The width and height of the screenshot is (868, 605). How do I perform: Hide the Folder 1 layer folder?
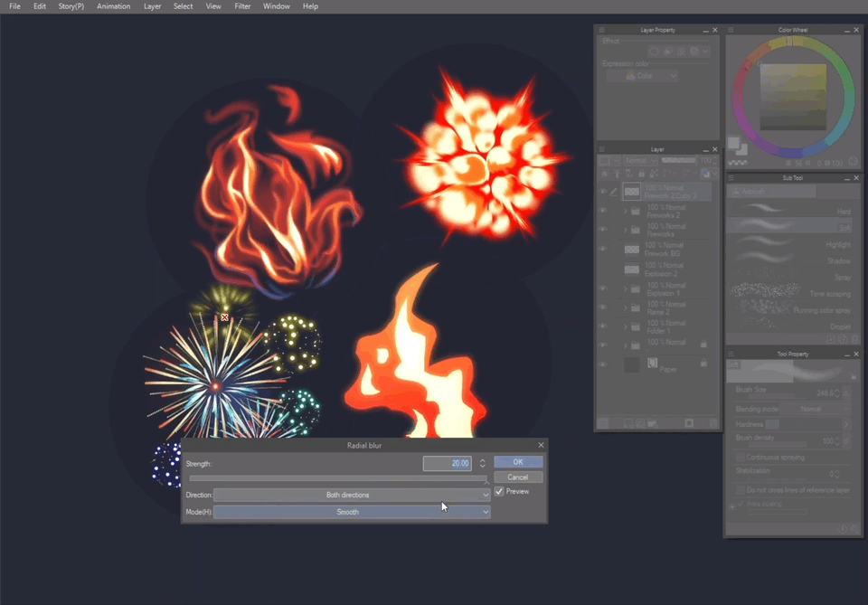(x=603, y=326)
